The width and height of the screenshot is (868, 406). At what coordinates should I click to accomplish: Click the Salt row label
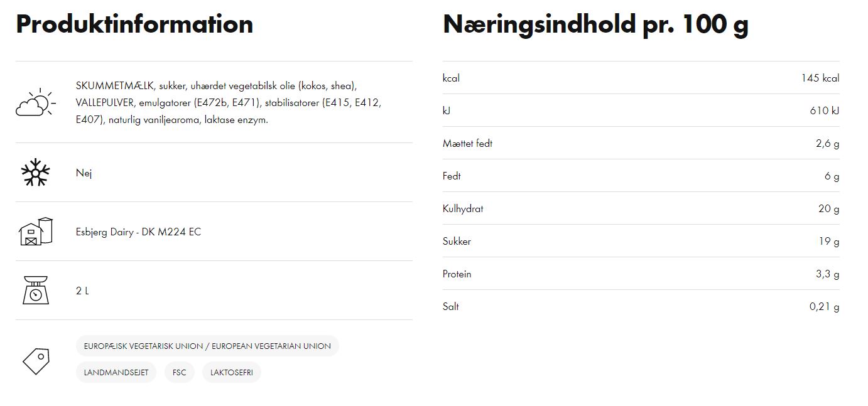tap(451, 306)
